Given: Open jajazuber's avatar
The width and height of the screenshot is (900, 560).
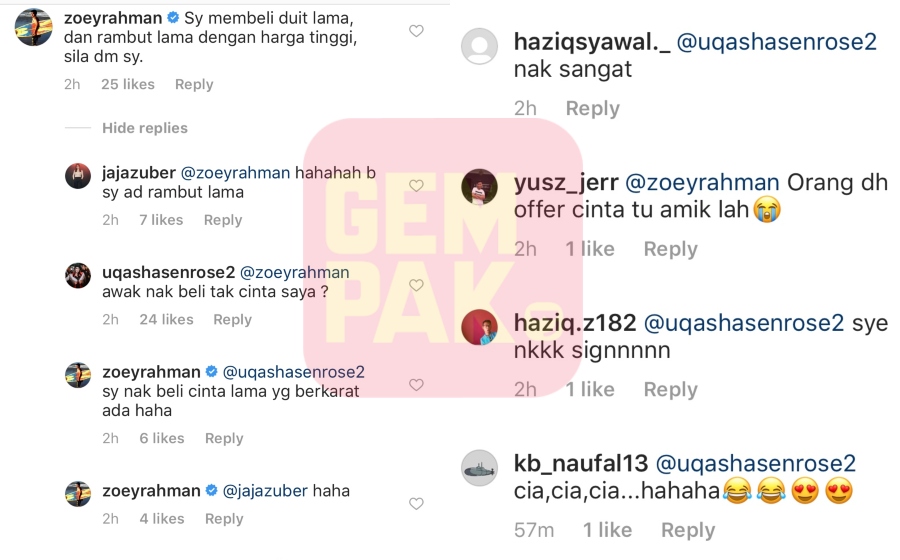Looking at the screenshot, I should click(x=78, y=176).
